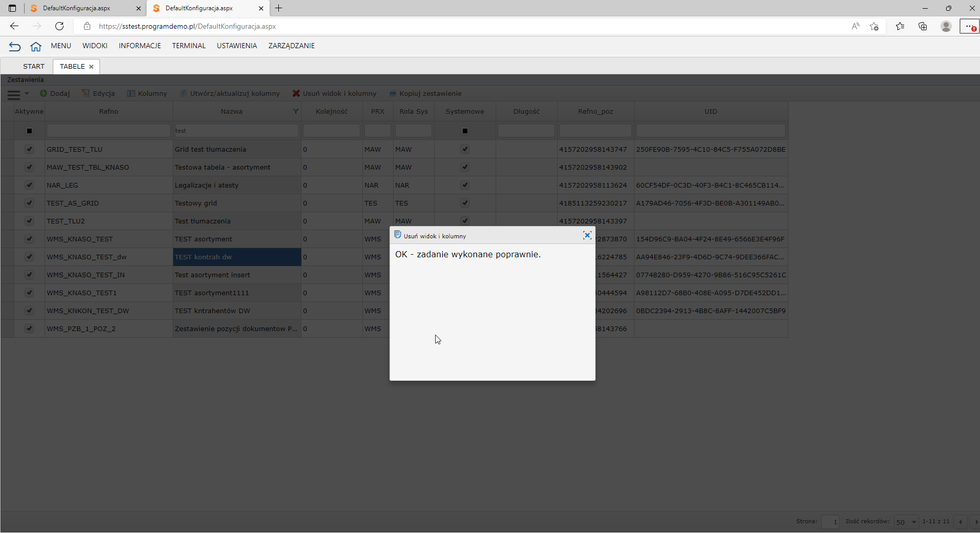
Task: Toggle Aktywne checkbox for GRID_TEST_TLU row
Action: 29,149
